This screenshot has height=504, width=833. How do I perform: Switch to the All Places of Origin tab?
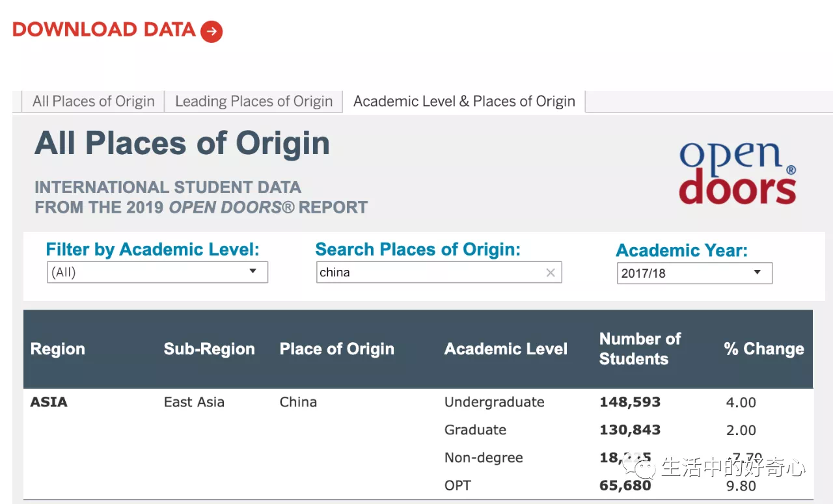(x=94, y=101)
